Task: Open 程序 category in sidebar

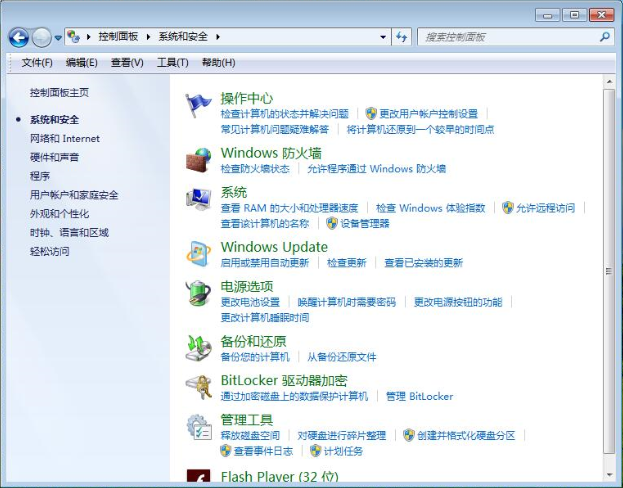Action: 40,176
